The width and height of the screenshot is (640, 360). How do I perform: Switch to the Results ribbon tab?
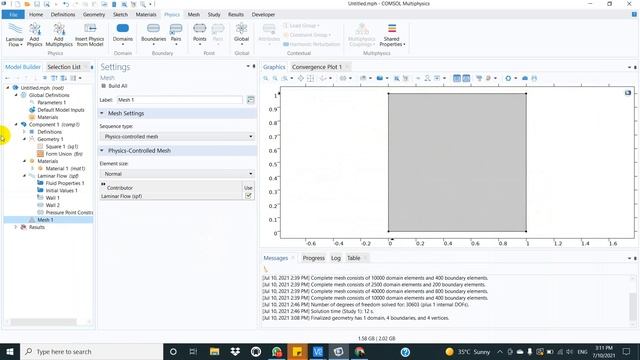(x=236, y=14)
